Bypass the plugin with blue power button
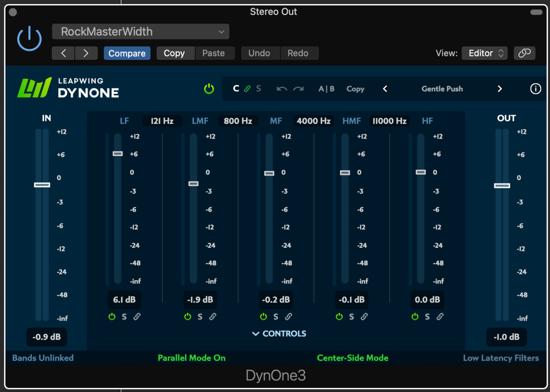The width and height of the screenshot is (550, 392). (29, 39)
